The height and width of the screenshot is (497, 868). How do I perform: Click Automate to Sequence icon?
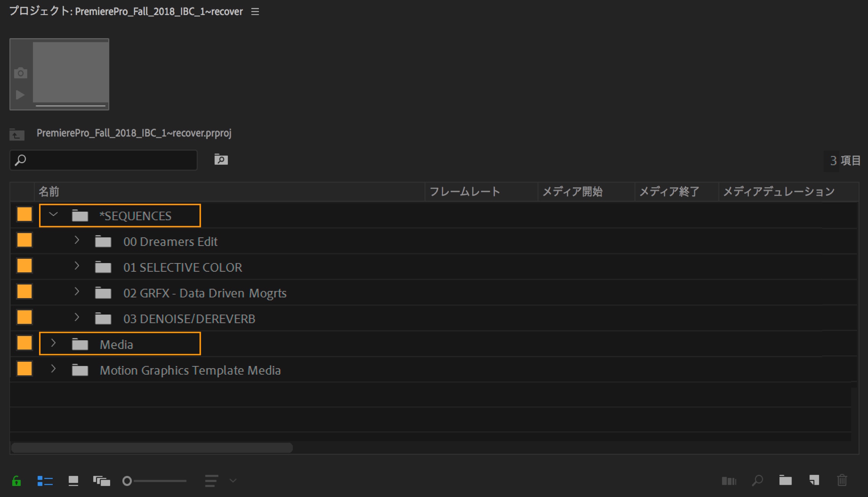[728, 481]
